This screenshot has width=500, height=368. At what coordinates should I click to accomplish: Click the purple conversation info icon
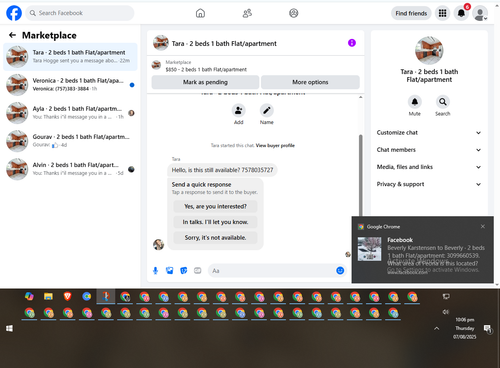[x=352, y=43]
